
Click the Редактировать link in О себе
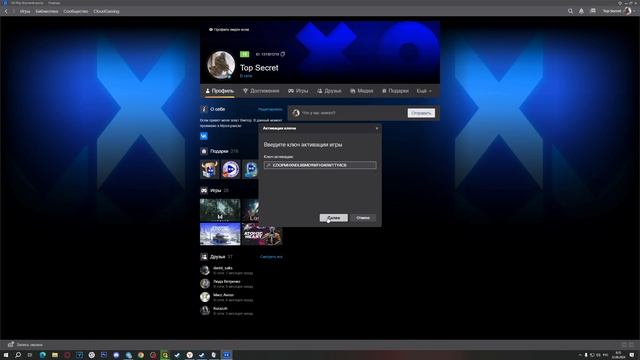pyautogui.click(x=270, y=109)
